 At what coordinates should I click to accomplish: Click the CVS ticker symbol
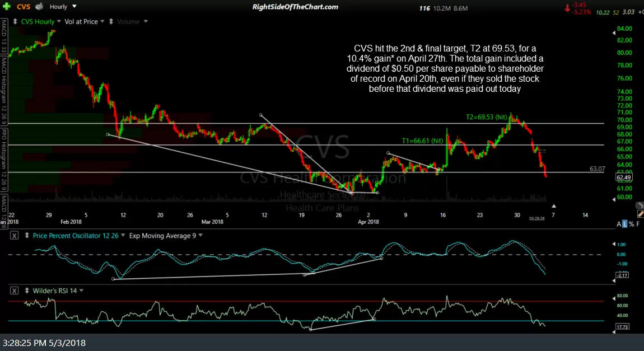point(24,7)
